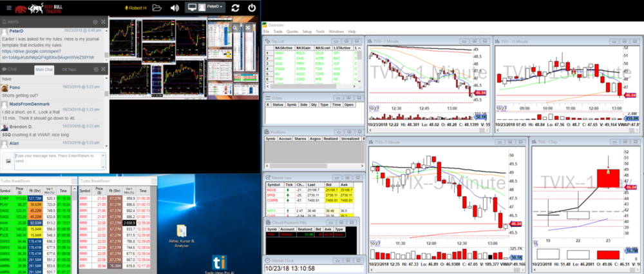Open the Aktier, Kurser & Analyser desktop folder
This screenshot has width=644, height=274.
(x=181, y=235)
